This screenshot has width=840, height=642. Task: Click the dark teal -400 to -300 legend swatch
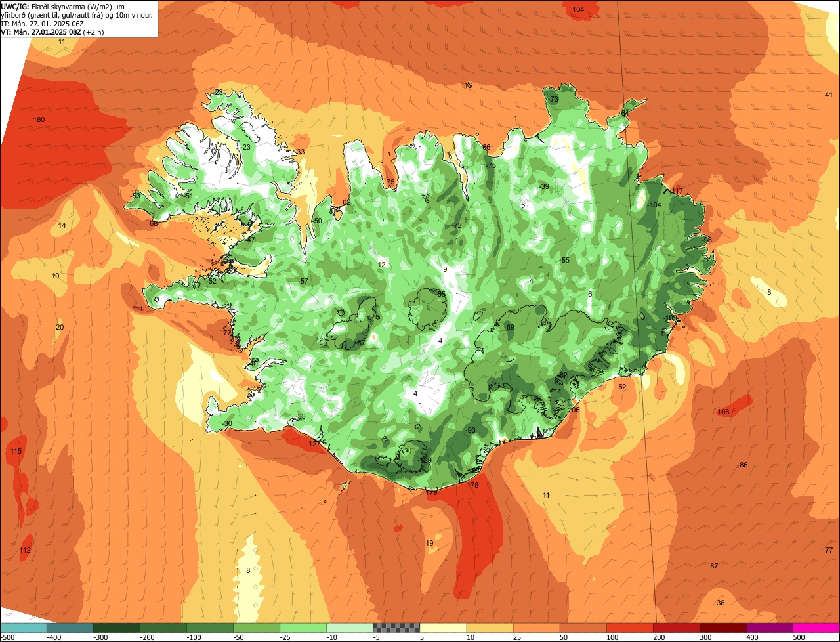[70, 628]
